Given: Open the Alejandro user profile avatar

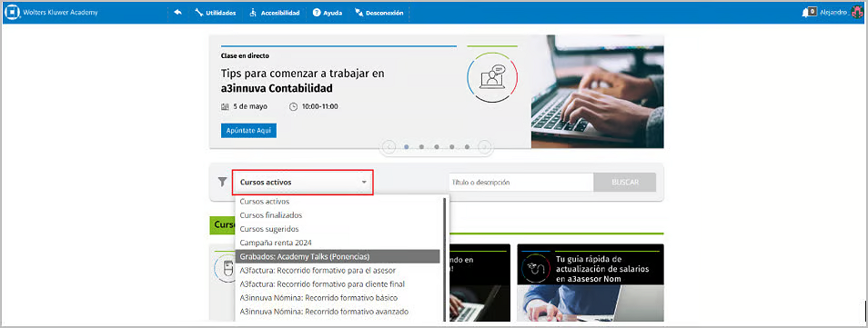Looking at the screenshot, I should (x=857, y=12).
